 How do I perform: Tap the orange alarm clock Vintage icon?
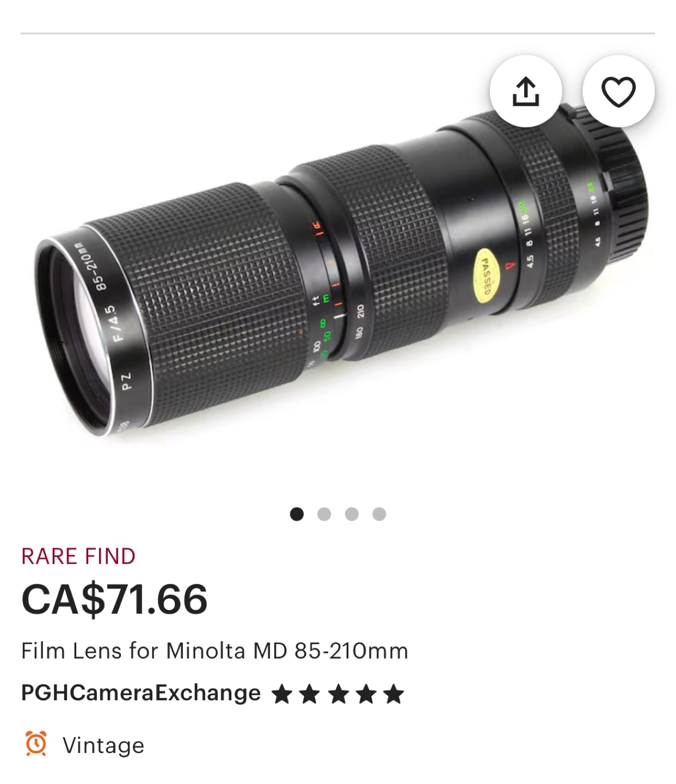(36, 744)
